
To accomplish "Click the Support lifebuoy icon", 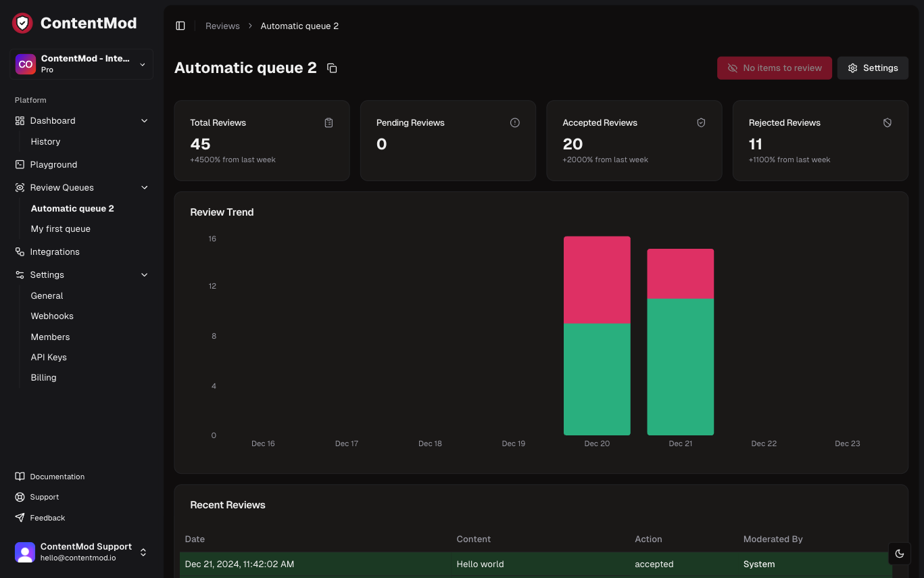I will click(20, 497).
